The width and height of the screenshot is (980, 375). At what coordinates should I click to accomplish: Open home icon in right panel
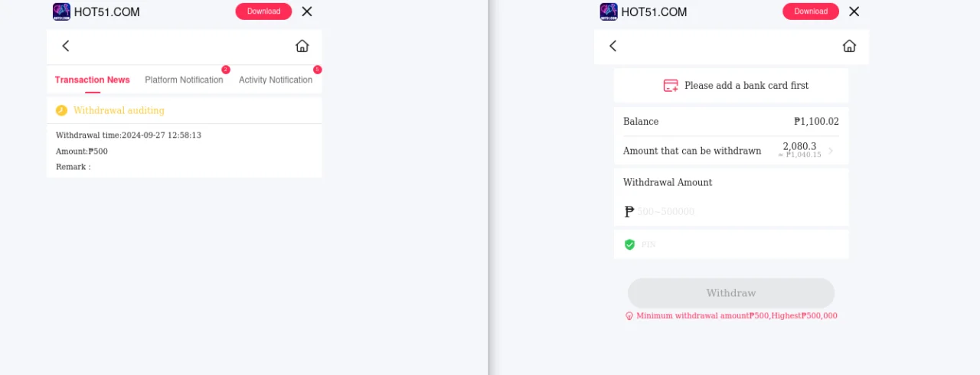[x=849, y=46]
